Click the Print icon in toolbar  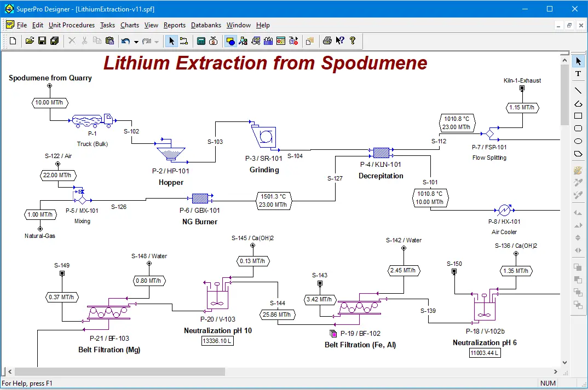[327, 41]
